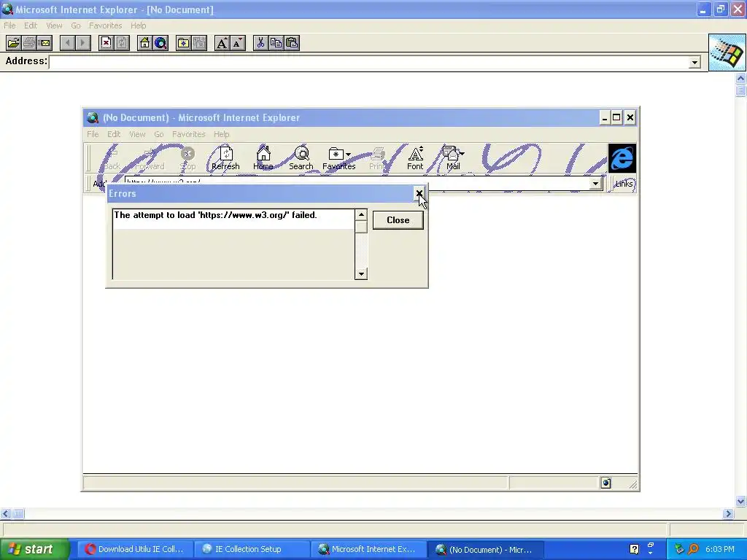
Task: Open the View menu in outer window
Action: coord(54,26)
